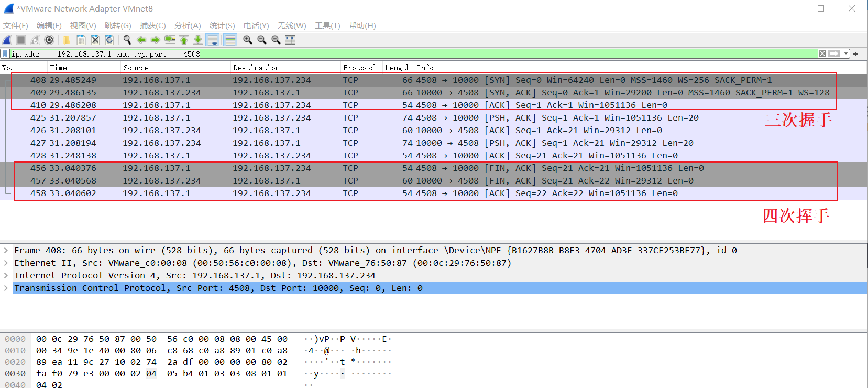Screen dimensions: 868x388
Task: Select hex dump row 0020
Action: coord(198,362)
